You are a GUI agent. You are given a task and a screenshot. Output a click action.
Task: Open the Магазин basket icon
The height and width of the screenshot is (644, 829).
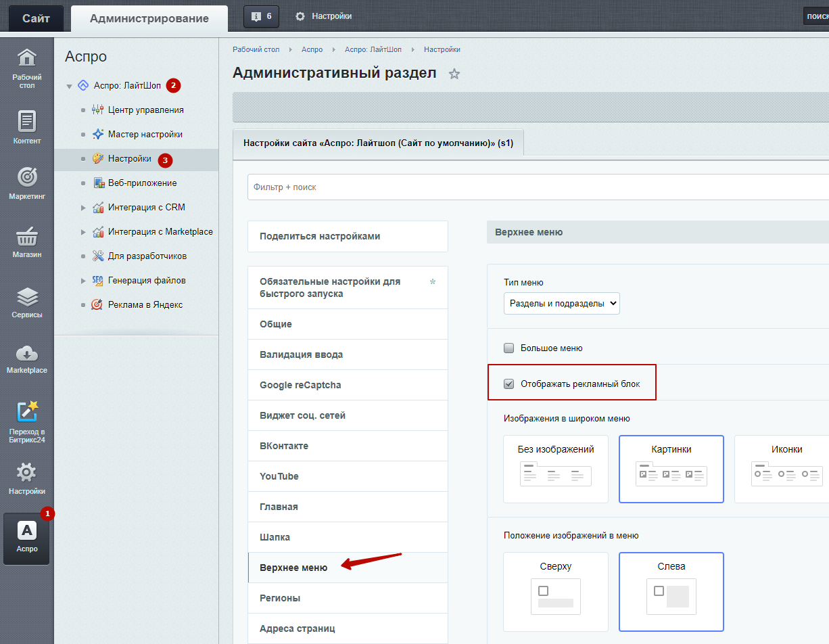pyautogui.click(x=27, y=237)
